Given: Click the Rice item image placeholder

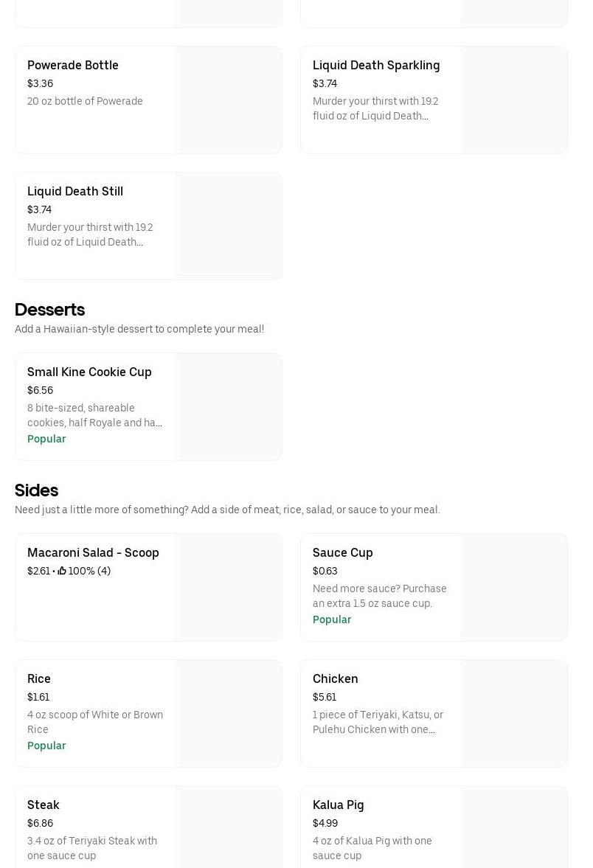Looking at the screenshot, I should click(229, 714).
